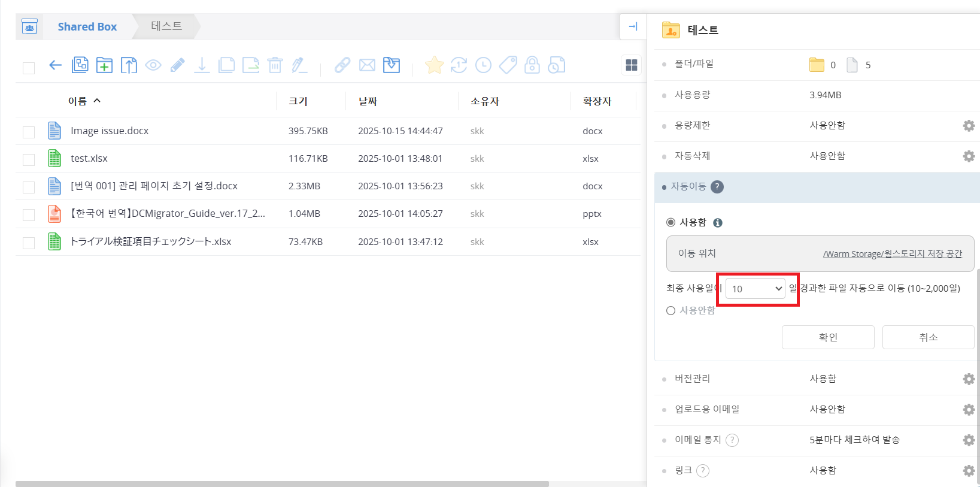
Task: Collapse the right details panel
Action: 633,26
